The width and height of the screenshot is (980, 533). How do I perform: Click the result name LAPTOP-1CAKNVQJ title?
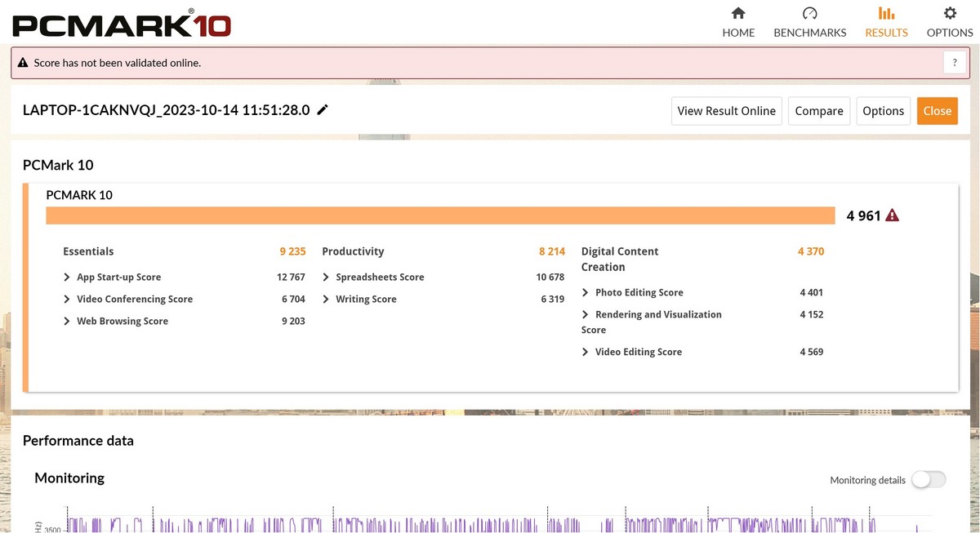167,110
